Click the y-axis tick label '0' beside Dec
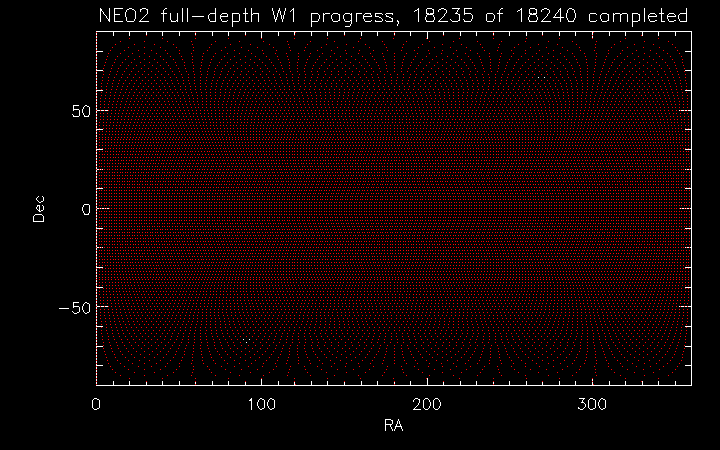The image size is (720, 450). (x=86, y=209)
